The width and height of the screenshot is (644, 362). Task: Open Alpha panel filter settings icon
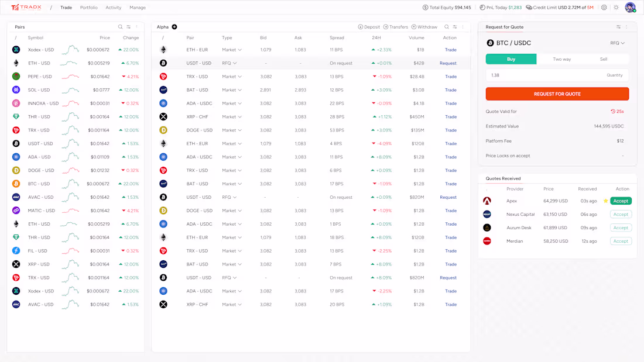pos(455,27)
